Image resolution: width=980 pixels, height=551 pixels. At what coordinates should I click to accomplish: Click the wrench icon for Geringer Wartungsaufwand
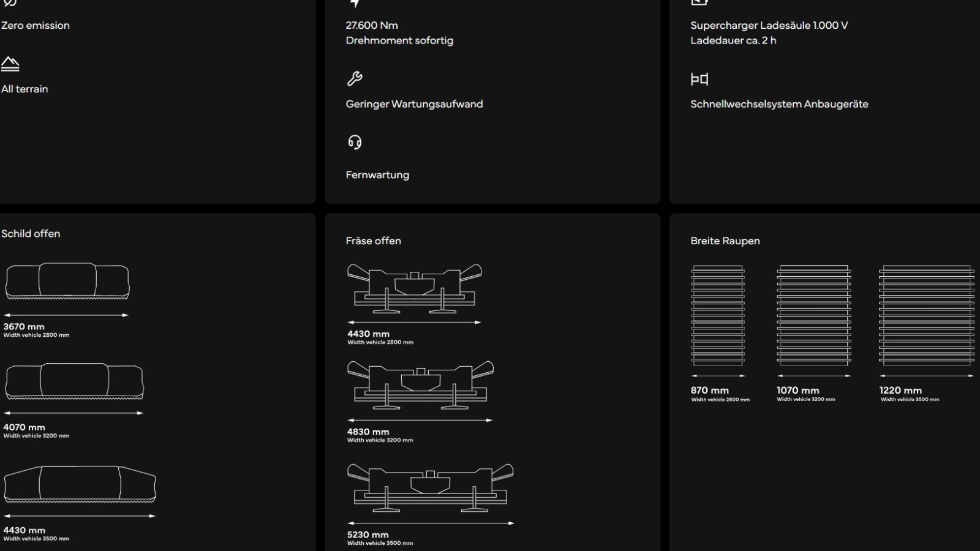[x=355, y=79]
